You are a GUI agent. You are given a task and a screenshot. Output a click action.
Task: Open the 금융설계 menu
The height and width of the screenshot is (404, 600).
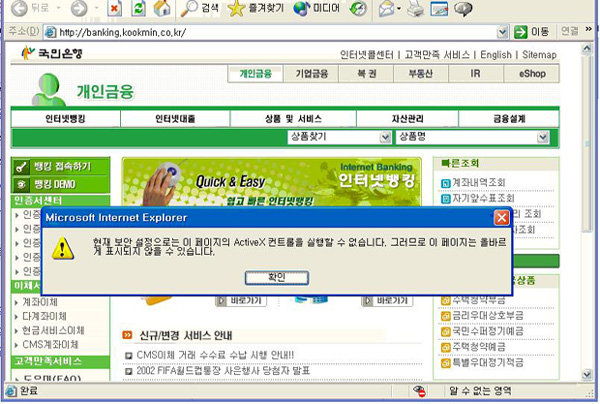[509, 119]
